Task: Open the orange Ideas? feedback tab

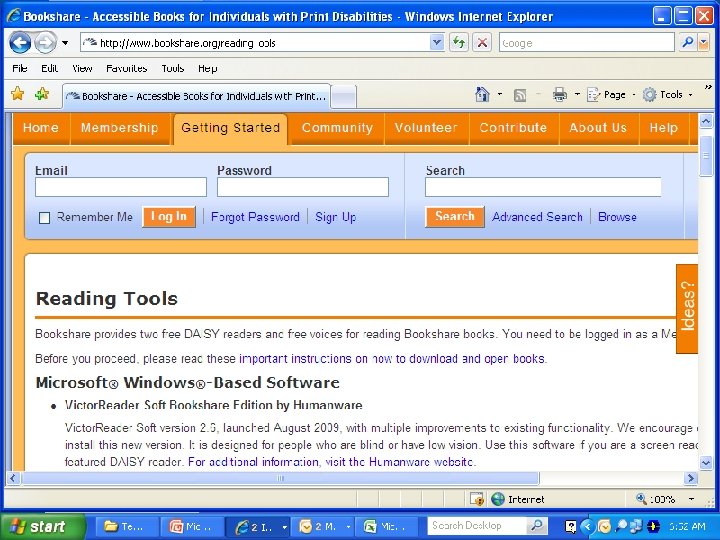Action: [x=687, y=309]
